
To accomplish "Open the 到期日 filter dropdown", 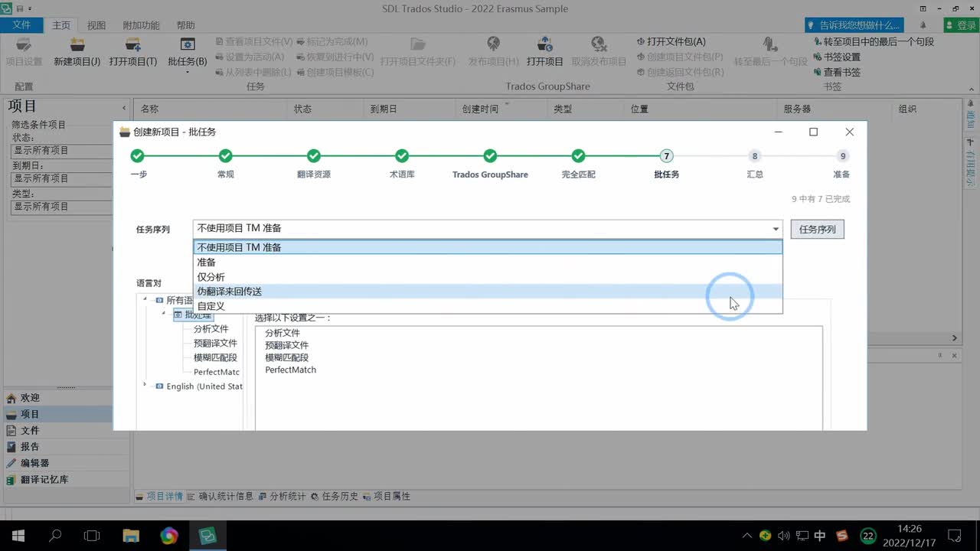I will pos(61,178).
